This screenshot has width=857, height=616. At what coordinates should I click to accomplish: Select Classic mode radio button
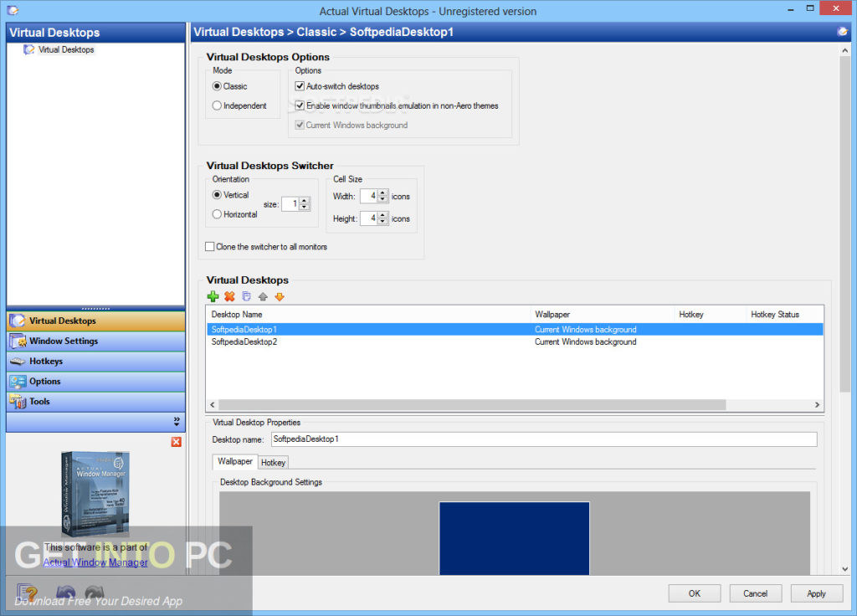coord(217,86)
